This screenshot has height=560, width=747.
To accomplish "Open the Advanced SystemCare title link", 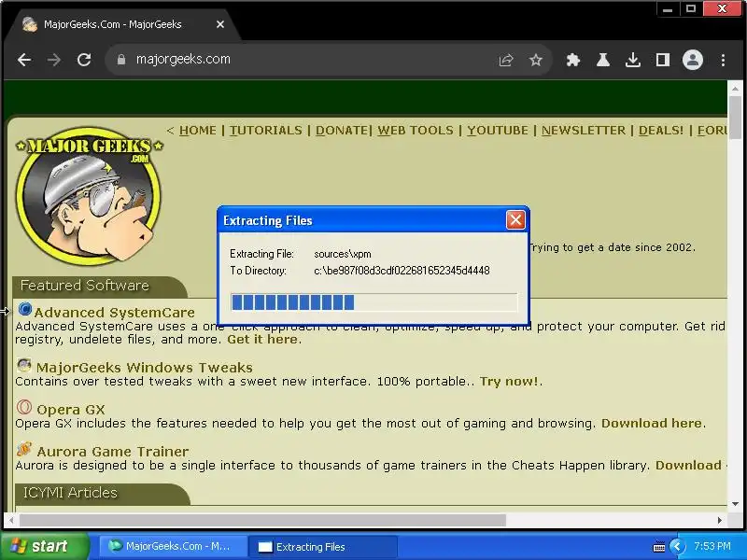I will (x=114, y=313).
